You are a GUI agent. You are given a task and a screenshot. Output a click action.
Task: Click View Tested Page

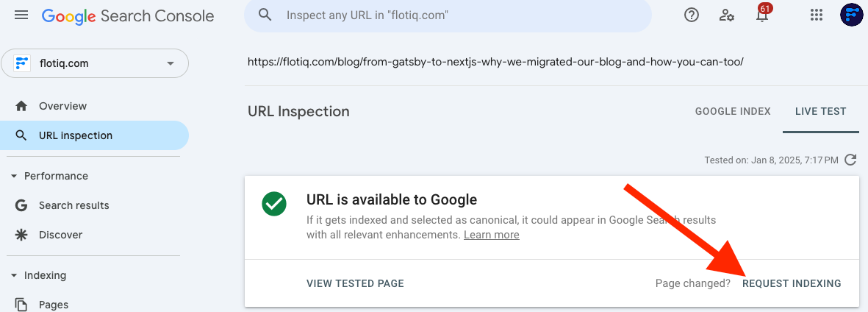(356, 283)
